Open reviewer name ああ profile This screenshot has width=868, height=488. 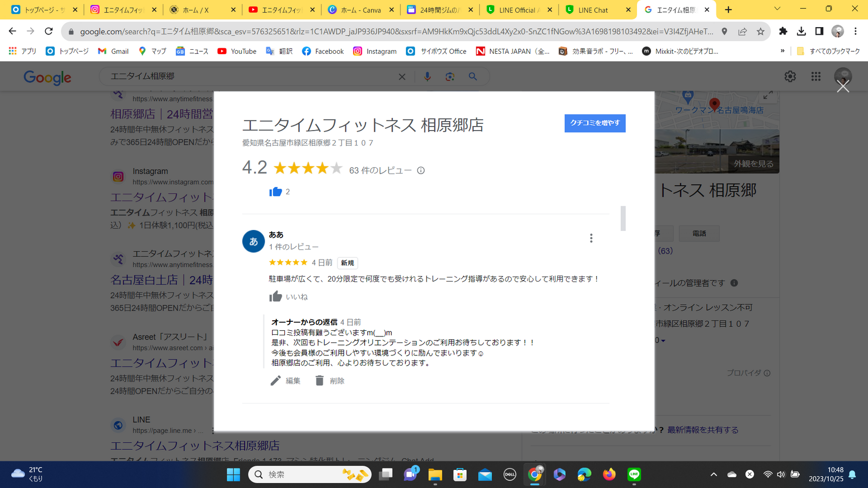tap(276, 234)
